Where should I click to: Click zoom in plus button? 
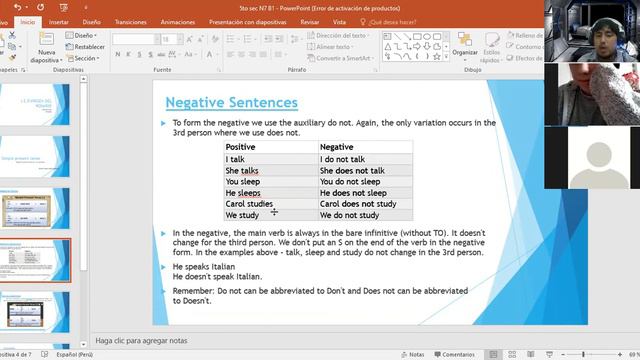[x=620, y=354]
